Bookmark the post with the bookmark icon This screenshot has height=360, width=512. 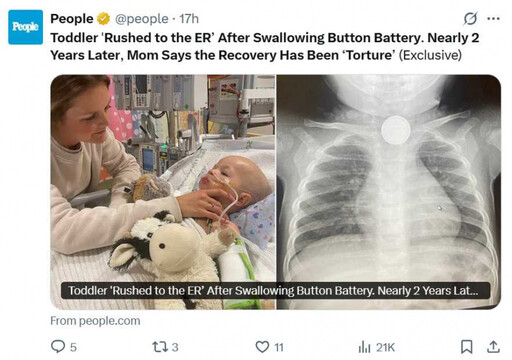point(466,347)
